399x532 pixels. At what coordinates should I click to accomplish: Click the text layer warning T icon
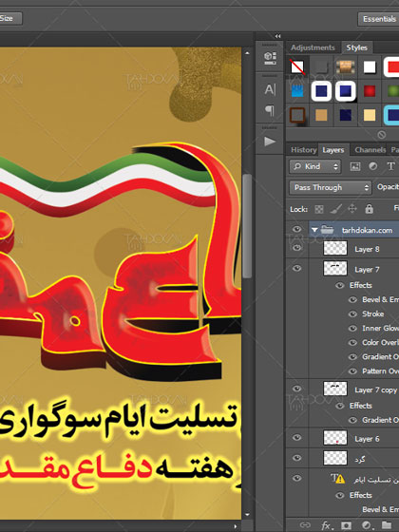pyautogui.click(x=338, y=479)
